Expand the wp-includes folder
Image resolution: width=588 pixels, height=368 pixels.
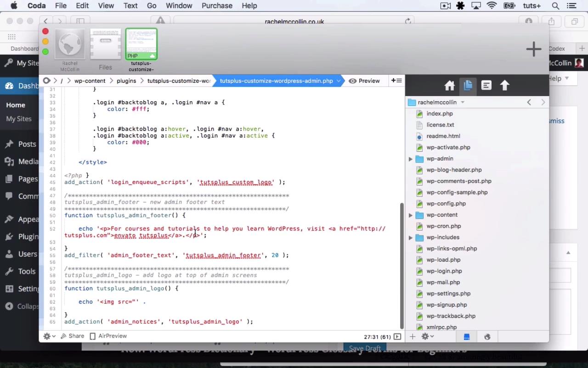coord(410,237)
